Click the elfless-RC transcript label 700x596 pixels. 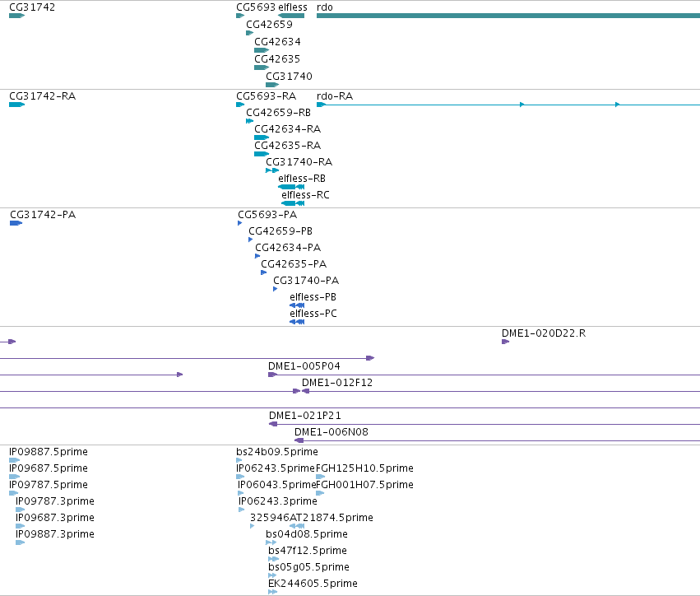(x=305, y=195)
